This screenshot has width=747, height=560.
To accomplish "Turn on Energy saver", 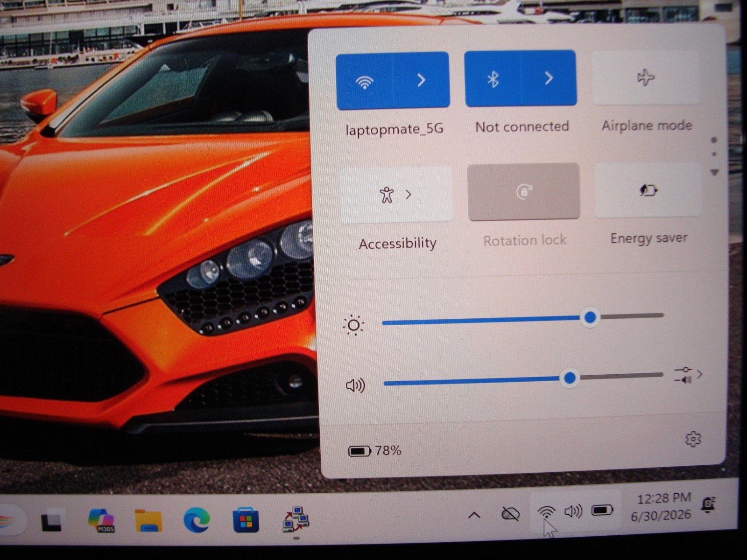I will (648, 190).
